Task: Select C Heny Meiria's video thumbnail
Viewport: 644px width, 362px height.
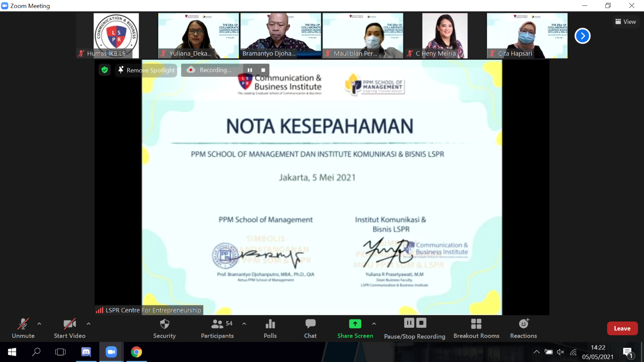Action: 444,35
